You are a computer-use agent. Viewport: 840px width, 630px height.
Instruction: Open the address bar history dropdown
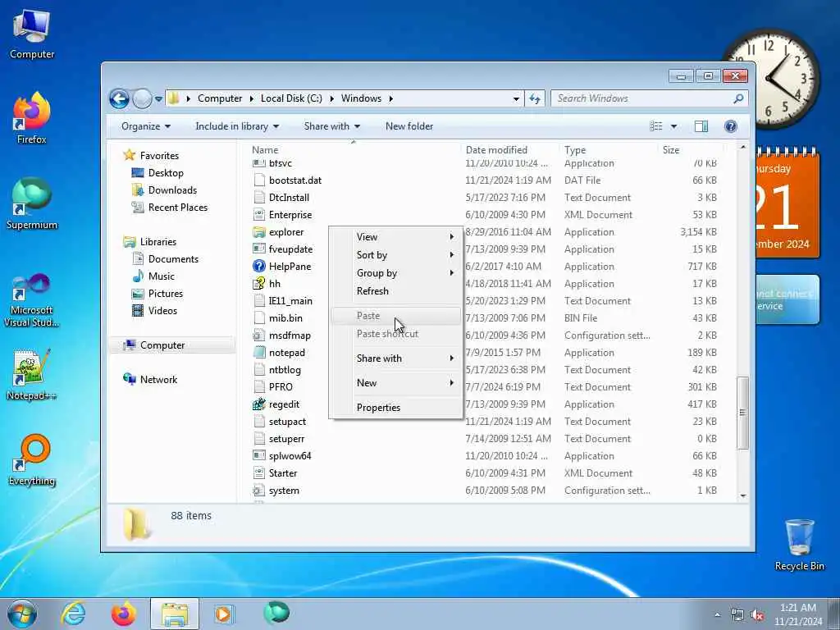coord(516,98)
